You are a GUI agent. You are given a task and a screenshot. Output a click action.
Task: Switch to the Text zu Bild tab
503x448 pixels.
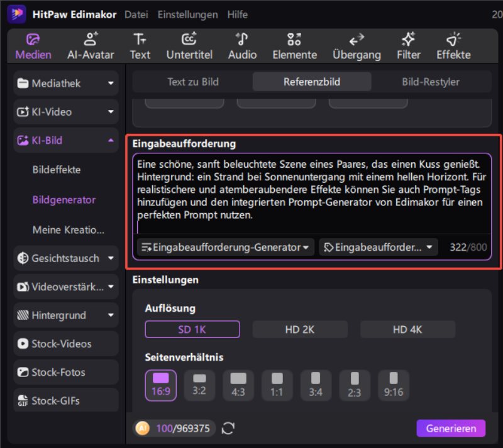pyautogui.click(x=193, y=82)
